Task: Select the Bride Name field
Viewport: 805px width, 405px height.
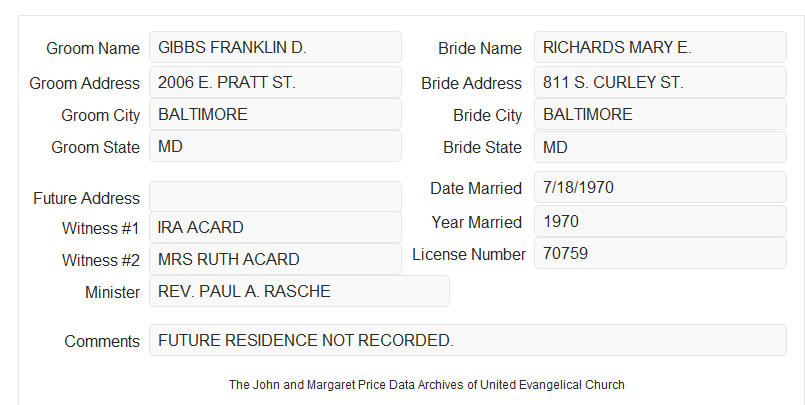Action: 660,47
